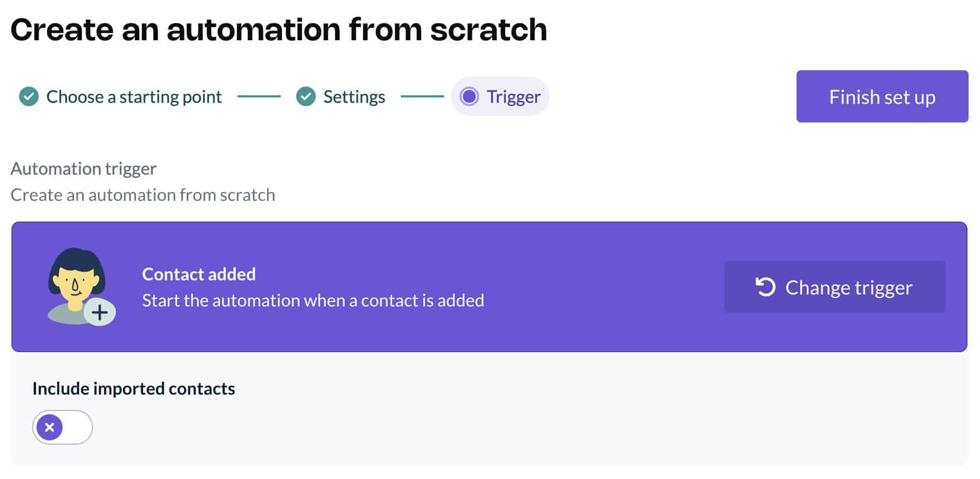
Task: Toggle the Include imported contacts switch off-state control
Action: pos(62,427)
